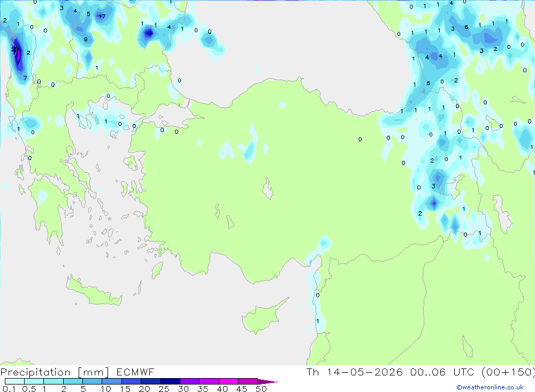Click the '0.1' legend scale label

coord(9,389)
